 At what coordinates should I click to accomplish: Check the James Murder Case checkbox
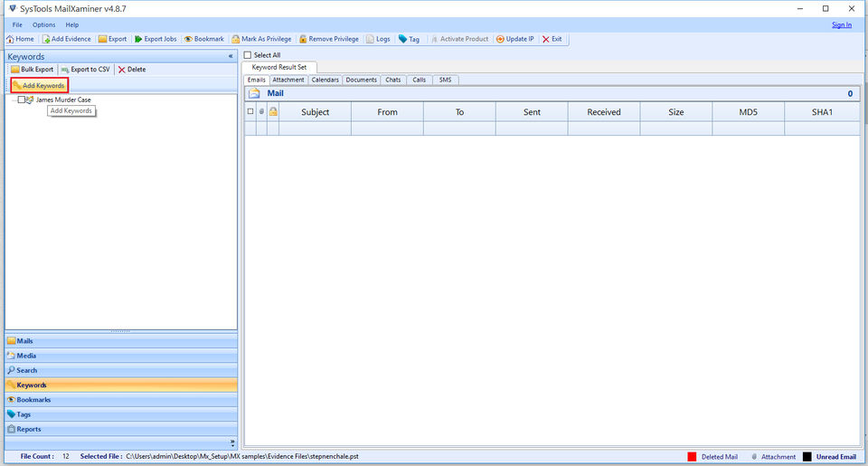tap(23, 100)
